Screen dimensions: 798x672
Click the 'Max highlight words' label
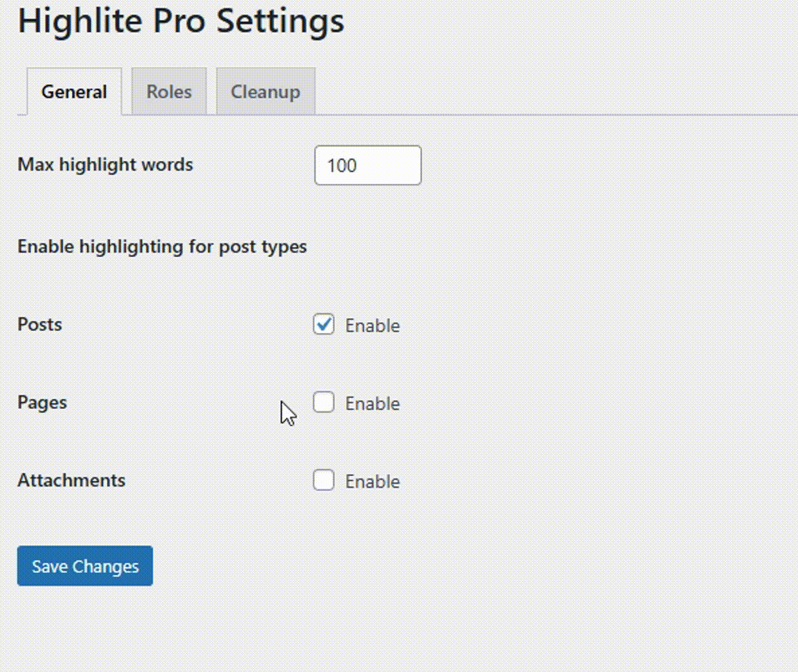click(x=105, y=165)
